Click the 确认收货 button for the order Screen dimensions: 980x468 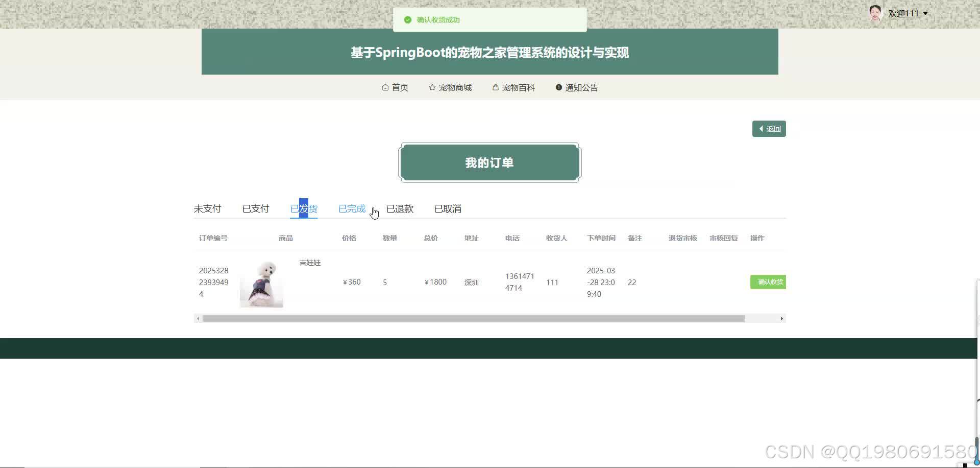pos(768,282)
